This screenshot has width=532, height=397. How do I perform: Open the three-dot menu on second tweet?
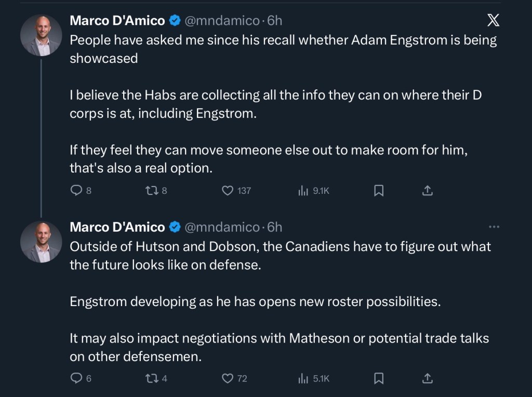click(494, 227)
